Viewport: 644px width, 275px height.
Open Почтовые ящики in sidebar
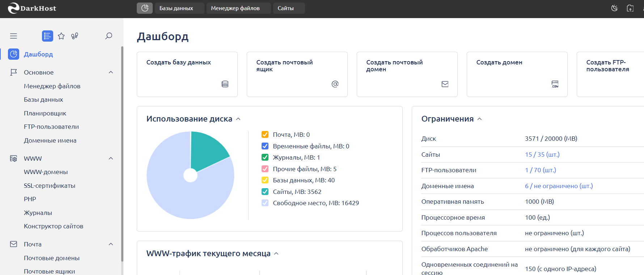[50, 271]
